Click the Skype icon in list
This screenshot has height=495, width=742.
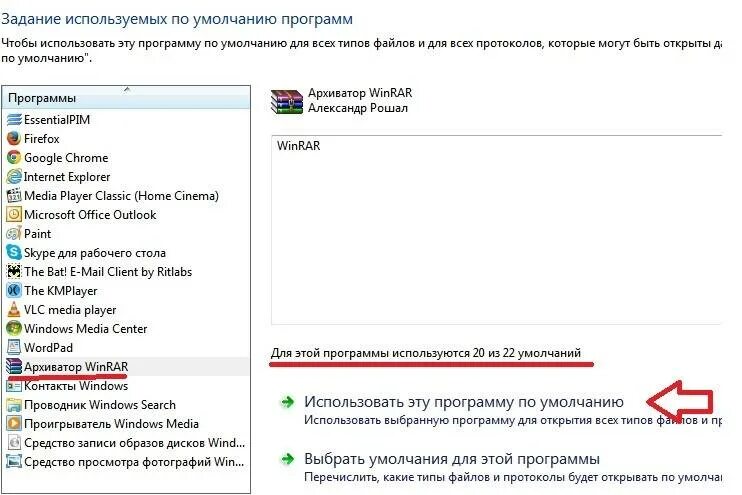(14, 252)
